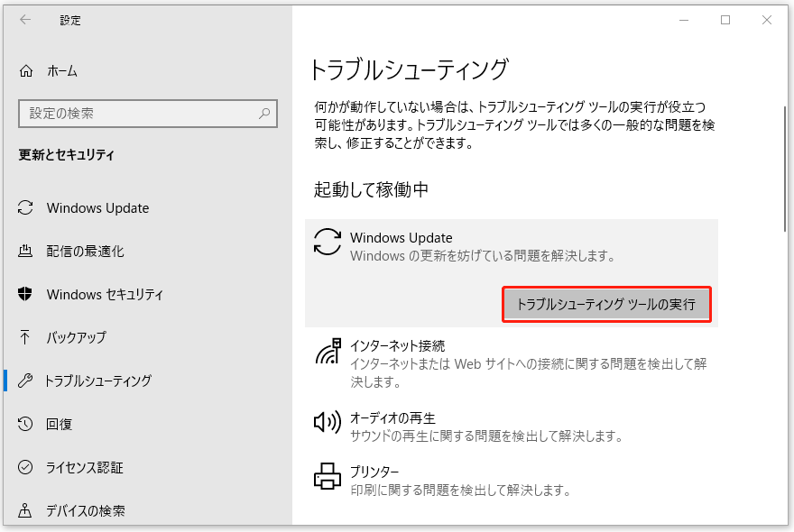
Task: Minimize the Settings window
Action: tap(684, 20)
